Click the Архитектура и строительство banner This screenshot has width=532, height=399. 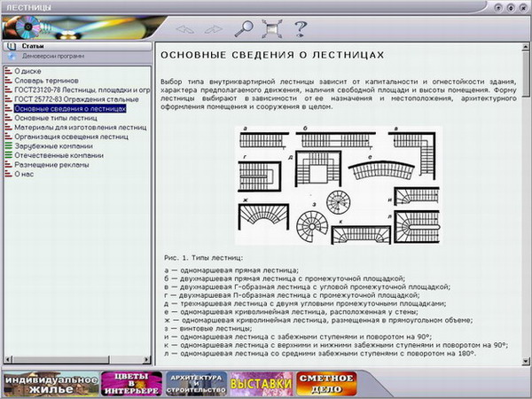pyautogui.click(x=196, y=384)
